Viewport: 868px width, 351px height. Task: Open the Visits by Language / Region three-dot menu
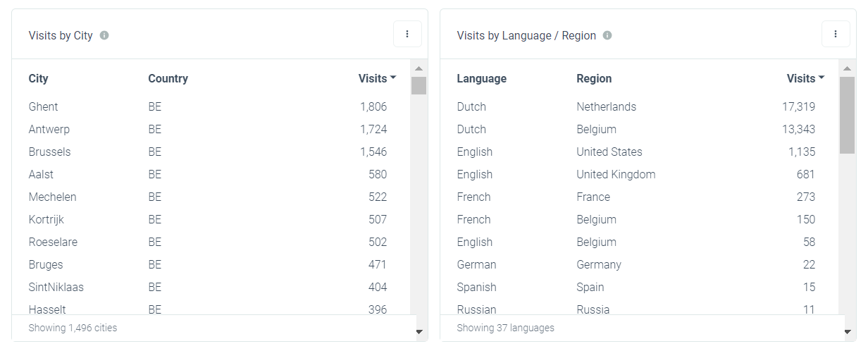[836, 34]
